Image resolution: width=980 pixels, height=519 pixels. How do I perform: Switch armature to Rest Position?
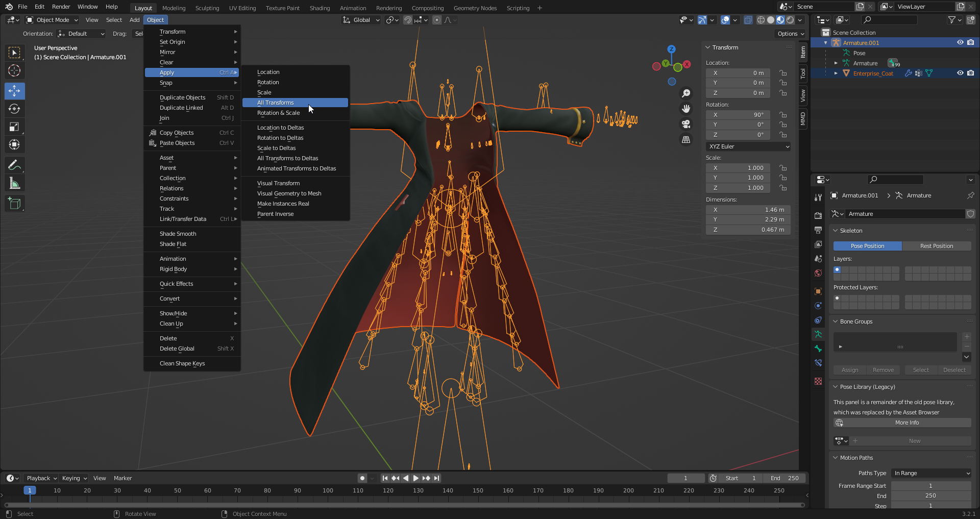937,246
